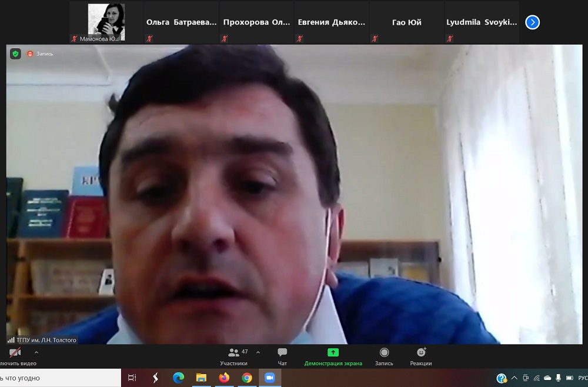This screenshot has width=588, height=387.
Task: Click the OneDrive cloud tray icon
Action: pos(547,378)
